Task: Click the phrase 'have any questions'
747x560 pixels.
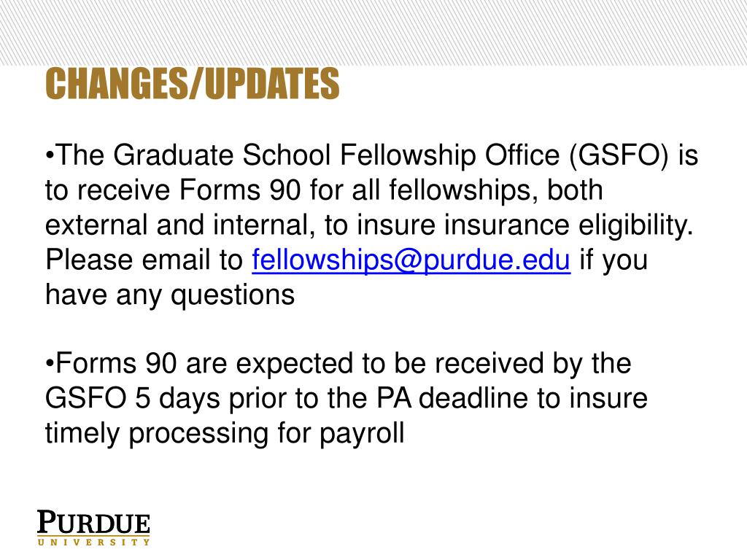Action: 170,295
